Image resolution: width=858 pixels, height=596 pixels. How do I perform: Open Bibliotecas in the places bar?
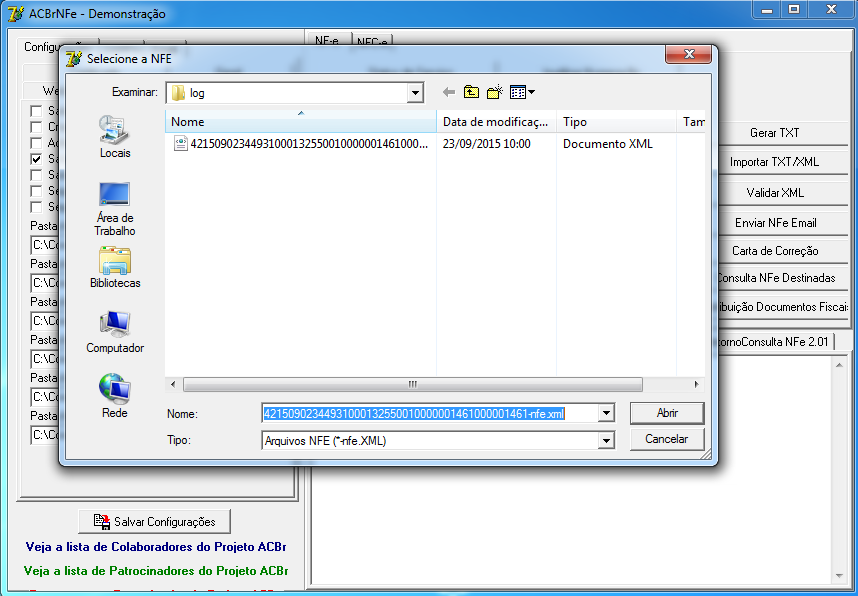[115, 267]
